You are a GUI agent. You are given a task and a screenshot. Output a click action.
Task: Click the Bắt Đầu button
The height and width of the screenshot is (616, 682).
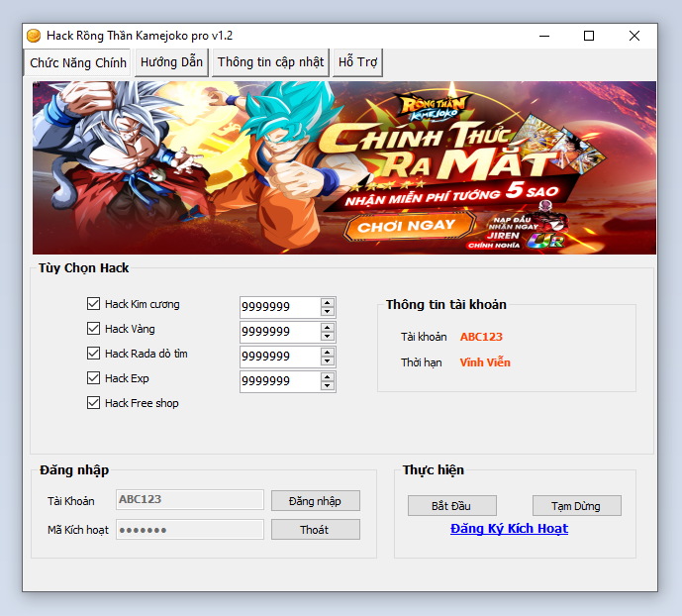click(452, 506)
